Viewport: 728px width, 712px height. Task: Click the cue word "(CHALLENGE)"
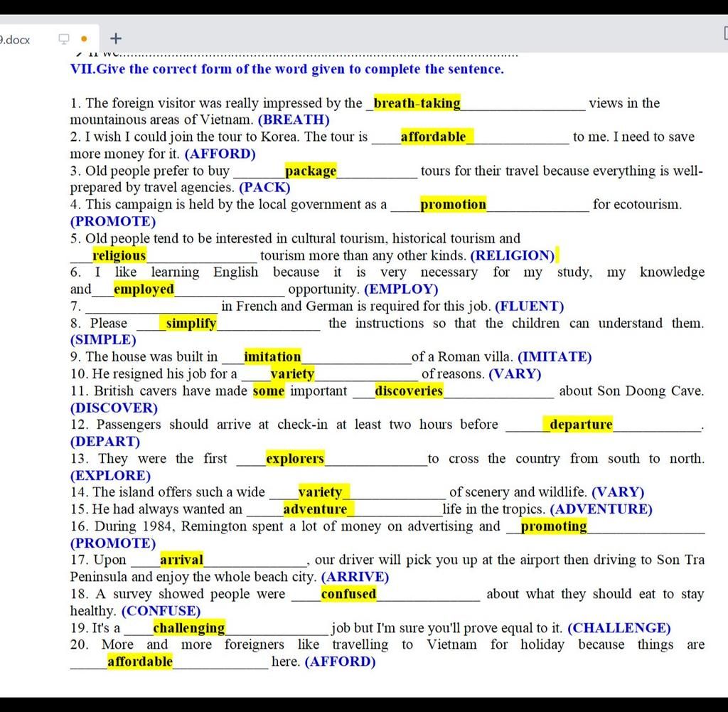click(x=619, y=628)
